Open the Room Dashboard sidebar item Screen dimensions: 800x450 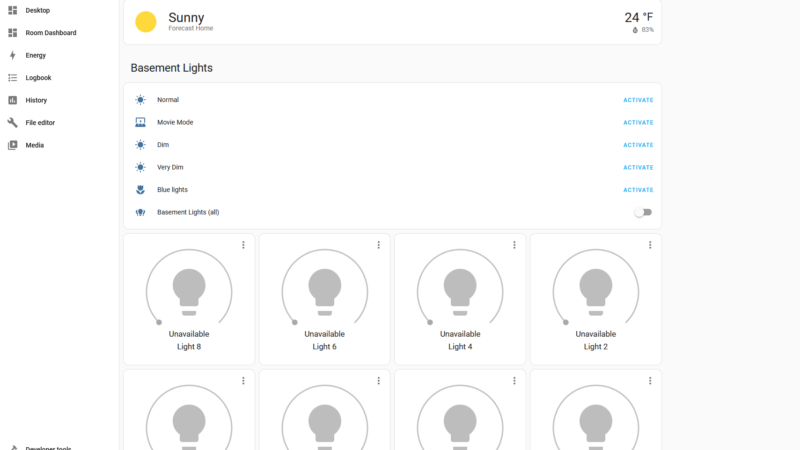pyautogui.click(x=50, y=33)
